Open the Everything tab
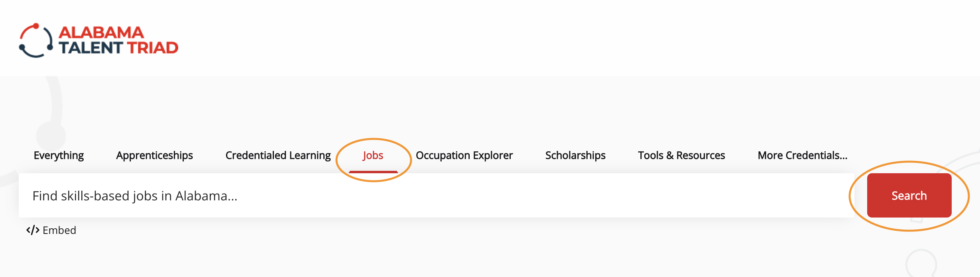980x277 pixels. (59, 155)
